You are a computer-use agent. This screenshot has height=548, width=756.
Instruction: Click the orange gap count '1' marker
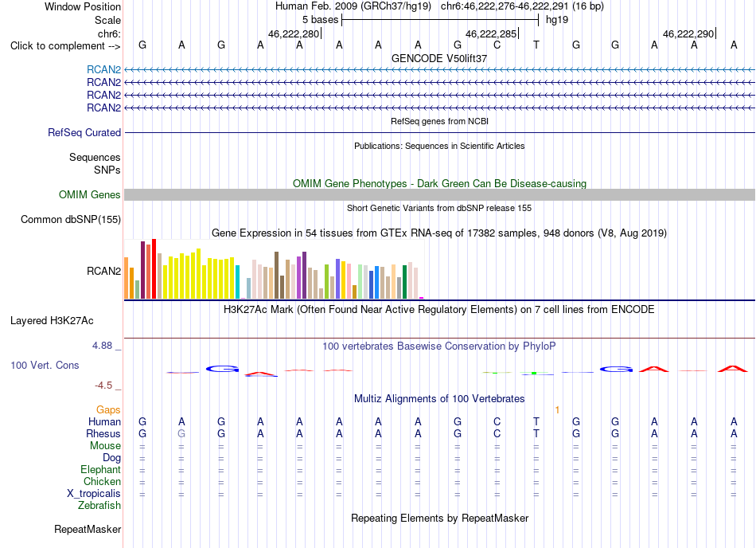coord(557,410)
